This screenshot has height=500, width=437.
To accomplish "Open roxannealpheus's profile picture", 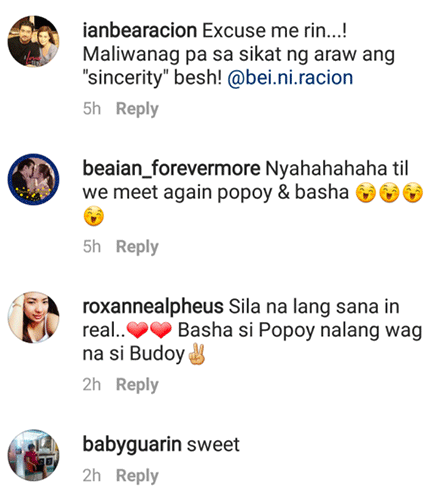I will pyautogui.click(x=33, y=317).
